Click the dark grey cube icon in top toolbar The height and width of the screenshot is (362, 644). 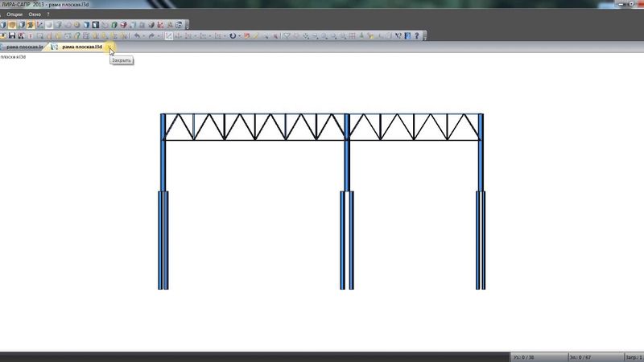[151, 25]
